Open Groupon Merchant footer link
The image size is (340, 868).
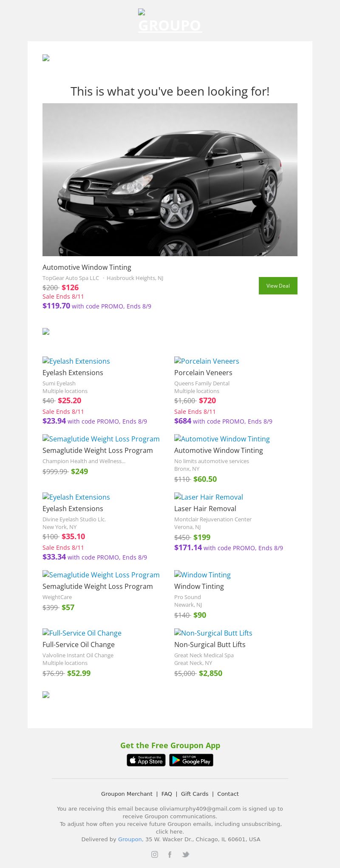point(127,794)
